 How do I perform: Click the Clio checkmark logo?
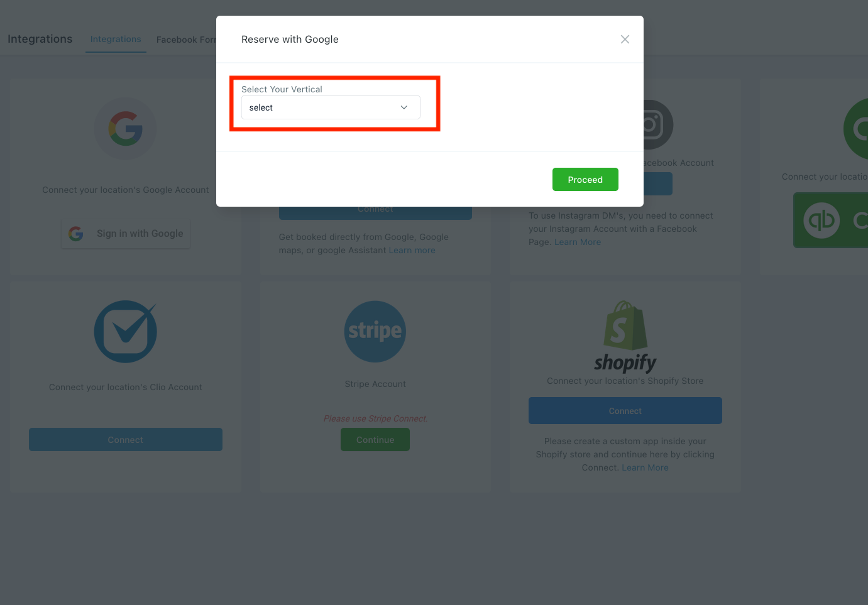click(x=126, y=332)
